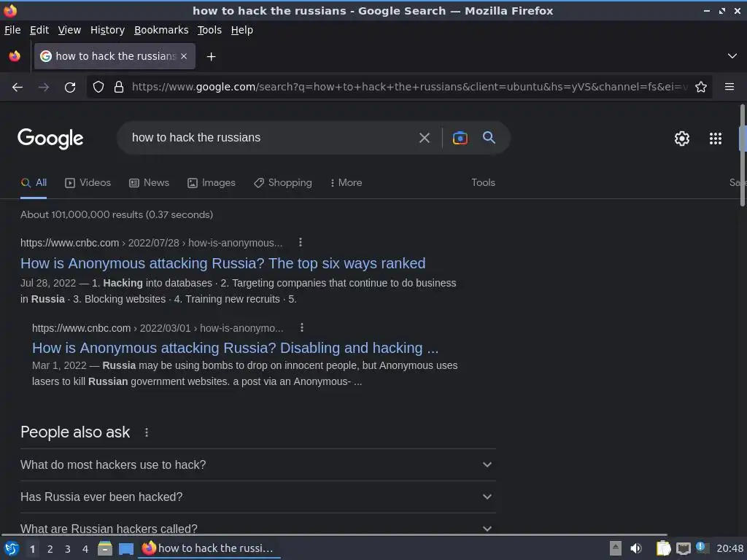
Task: Open 'How is Anonymous attacking Russia? Disabling and hacking' link
Action: [x=236, y=348]
